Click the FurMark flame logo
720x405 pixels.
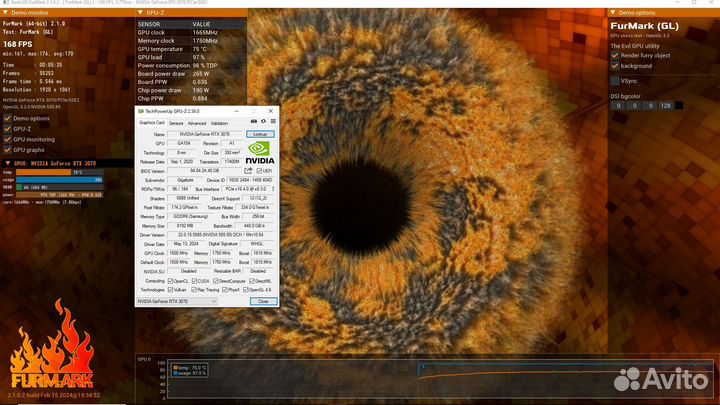(52, 343)
